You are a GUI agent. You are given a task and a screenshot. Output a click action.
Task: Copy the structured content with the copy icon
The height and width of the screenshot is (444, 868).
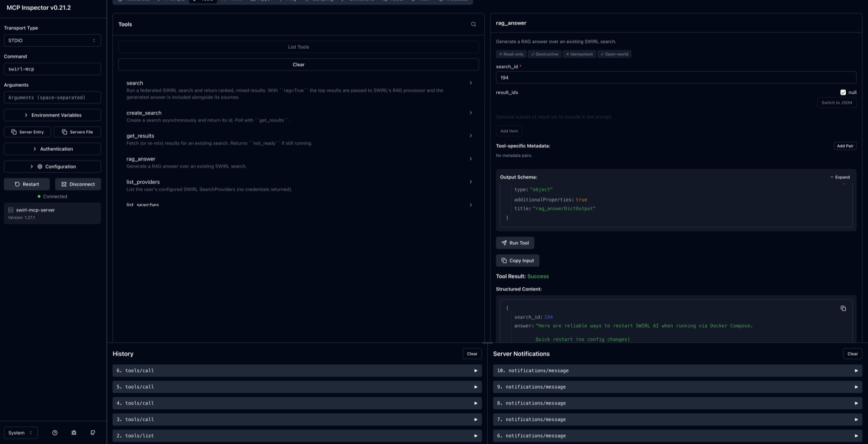[x=843, y=308]
